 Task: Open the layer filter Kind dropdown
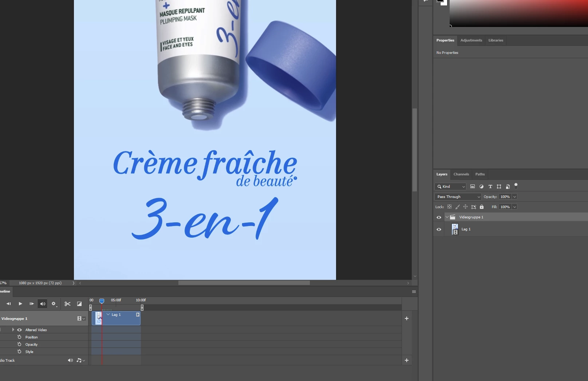450,186
